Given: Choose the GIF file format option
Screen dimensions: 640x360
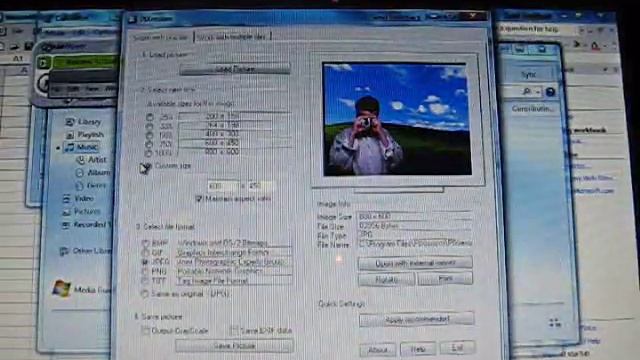Looking at the screenshot, I should 145,253.
